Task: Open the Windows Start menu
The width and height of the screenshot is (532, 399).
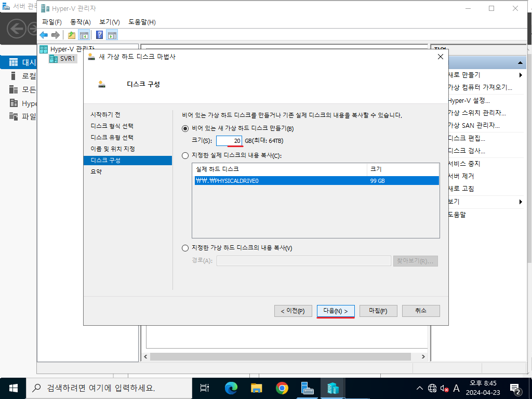Action: tap(13, 388)
